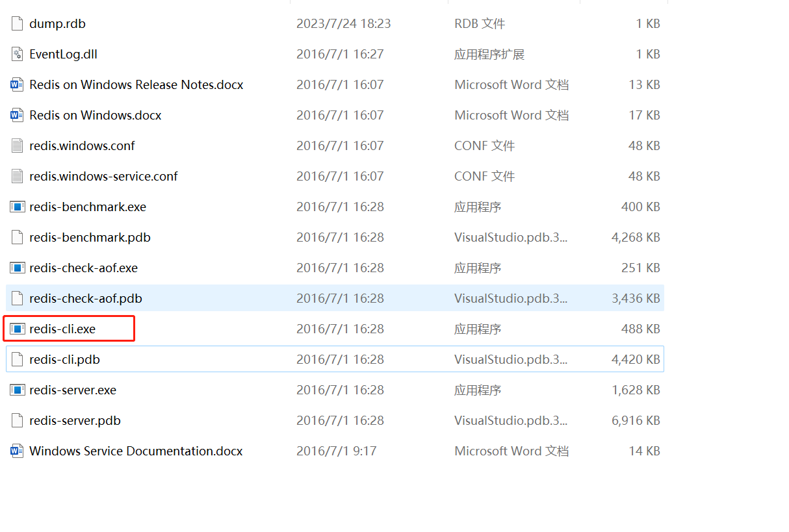Click the 4,420 KB size cell
The height and width of the screenshot is (532, 789).
click(x=636, y=359)
